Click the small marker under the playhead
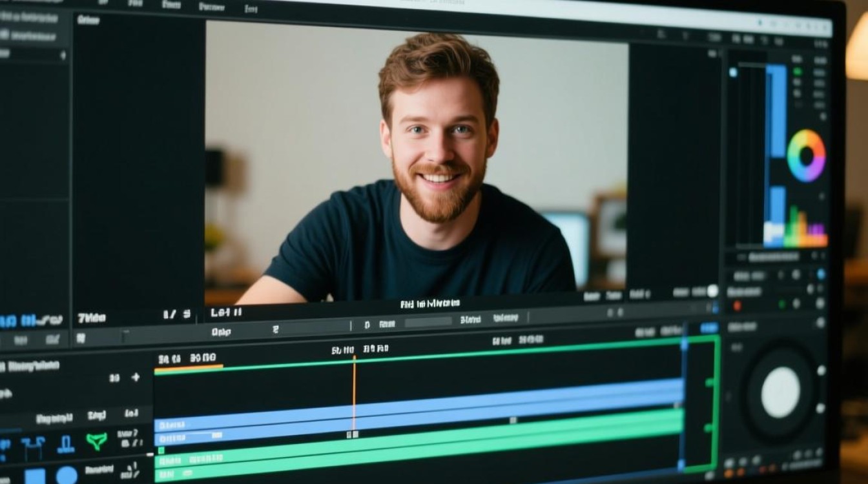Image resolution: width=868 pixels, height=484 pixels. [x=354, y=434]
